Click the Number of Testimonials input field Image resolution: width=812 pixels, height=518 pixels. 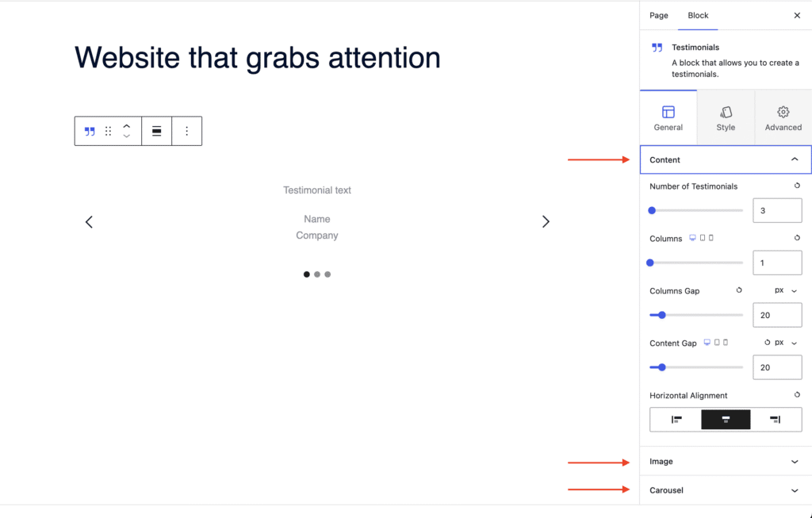click(777, 210)
